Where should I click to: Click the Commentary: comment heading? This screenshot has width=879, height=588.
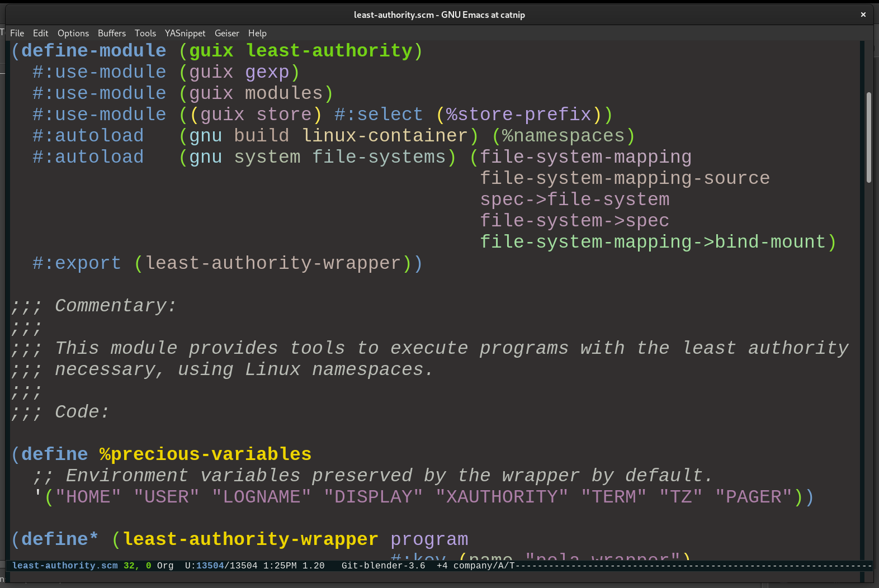(115, 306)
